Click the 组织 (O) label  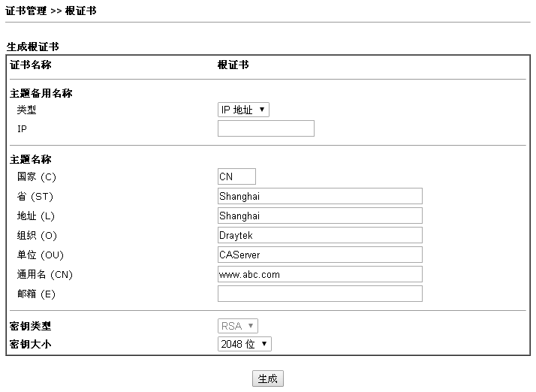(x=37, y=235)
